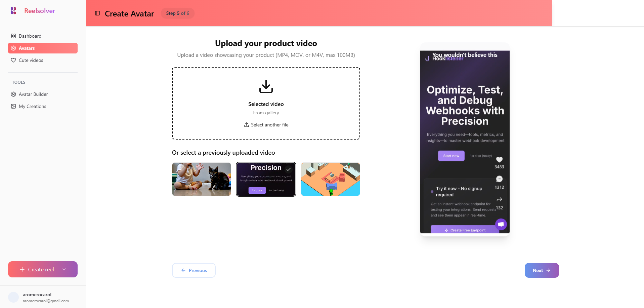Click the download icon in upload area
The width and height of the screenshot is (644, 308).
click(x=266, y=86)
